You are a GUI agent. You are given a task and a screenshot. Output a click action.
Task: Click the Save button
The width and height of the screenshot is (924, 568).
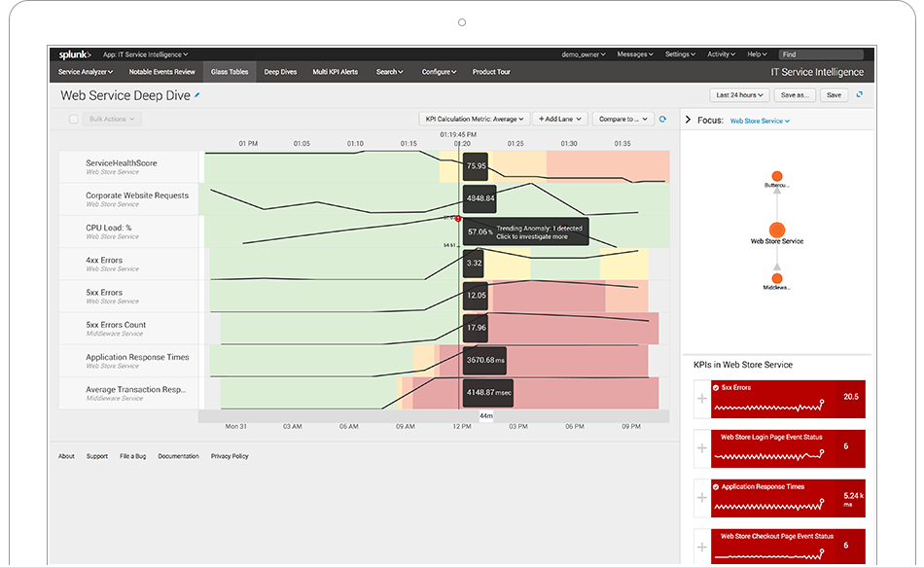click(834, 95)
